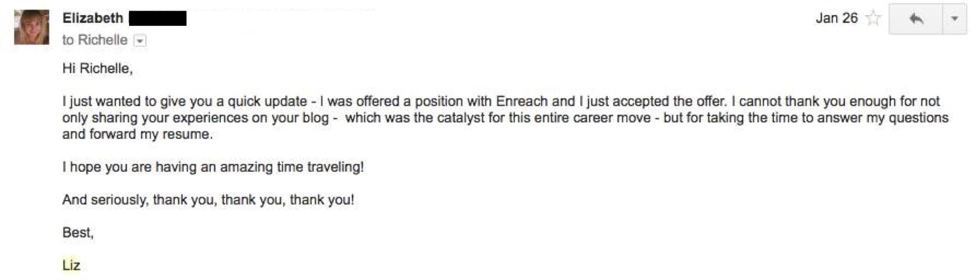This screenshot has height=280, width=980.
Task: Click the Jan 26 date stamp
Action: point(836,18)
